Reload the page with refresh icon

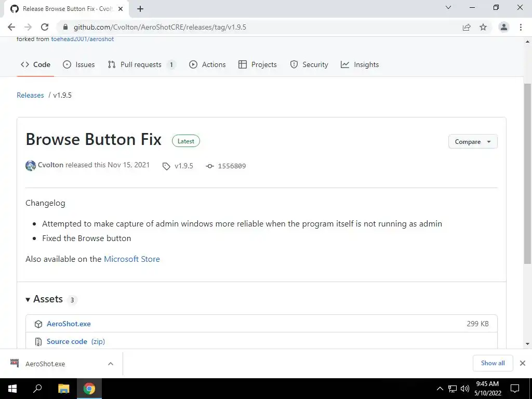click(45, 27)
